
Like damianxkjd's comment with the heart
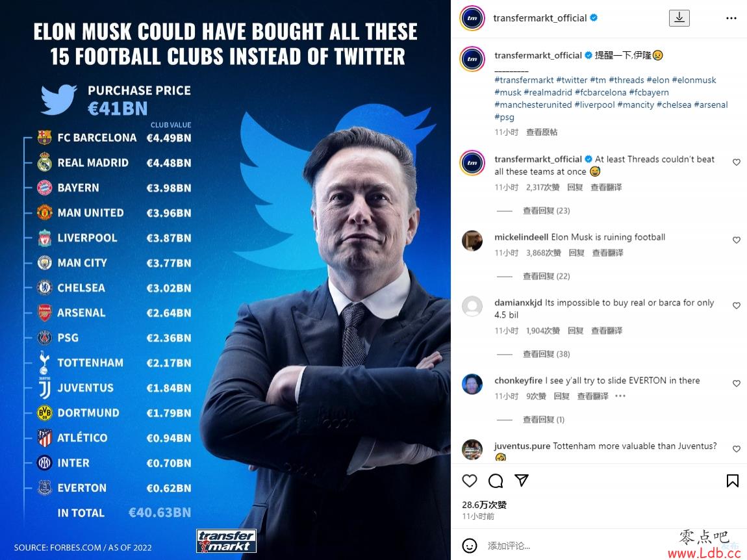[737, 305]
